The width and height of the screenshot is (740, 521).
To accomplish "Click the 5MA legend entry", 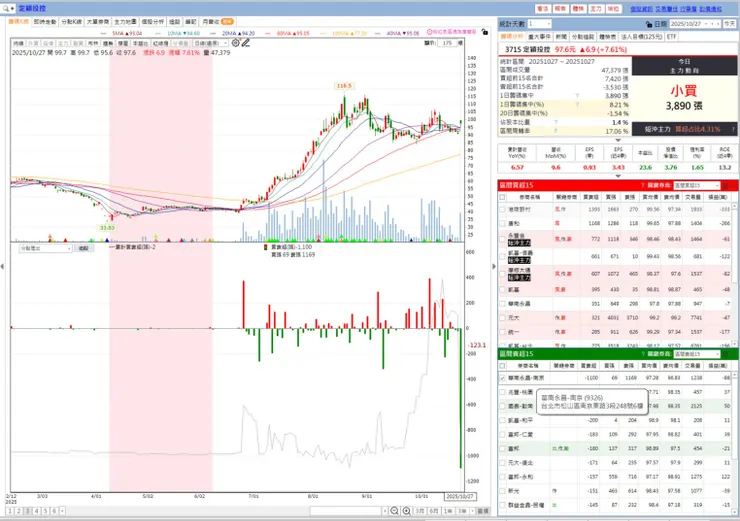I will click(x=126, y=34).
